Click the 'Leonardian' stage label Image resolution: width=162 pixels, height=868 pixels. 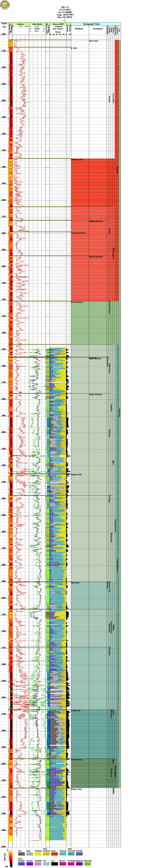(114, 98)
